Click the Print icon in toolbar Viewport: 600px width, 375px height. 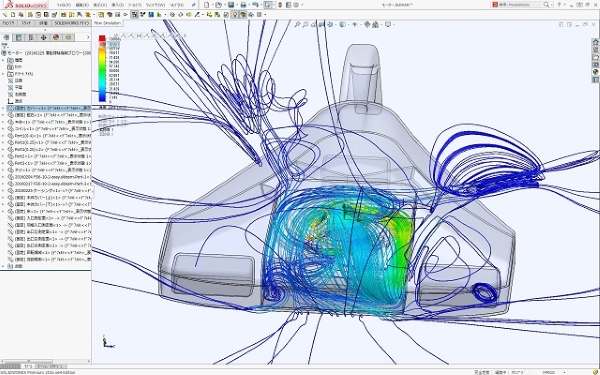tap(243, 5)
